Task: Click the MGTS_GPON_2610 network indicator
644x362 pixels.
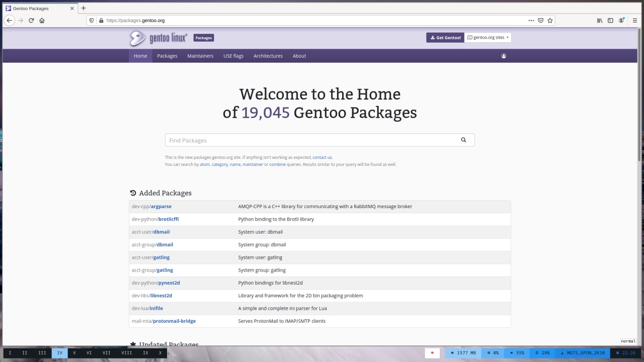Action: [583, 353]
